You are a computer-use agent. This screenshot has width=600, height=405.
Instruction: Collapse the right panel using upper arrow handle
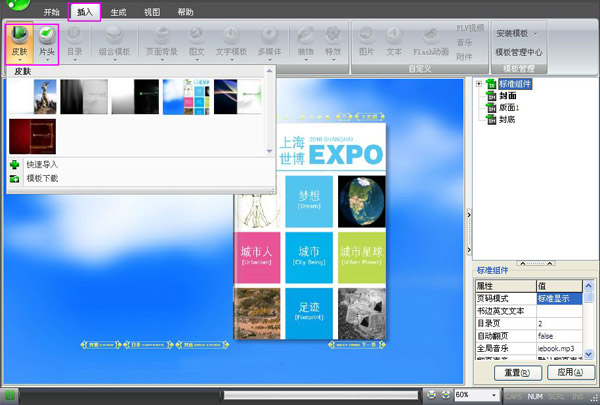point(469,215)
